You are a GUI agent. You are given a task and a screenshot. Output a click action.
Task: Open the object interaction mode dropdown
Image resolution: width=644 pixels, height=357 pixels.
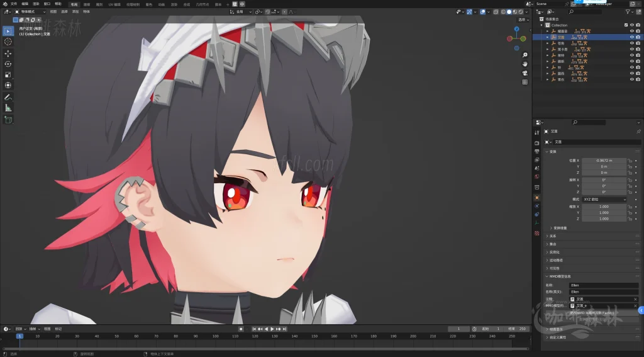coord(30,12)
